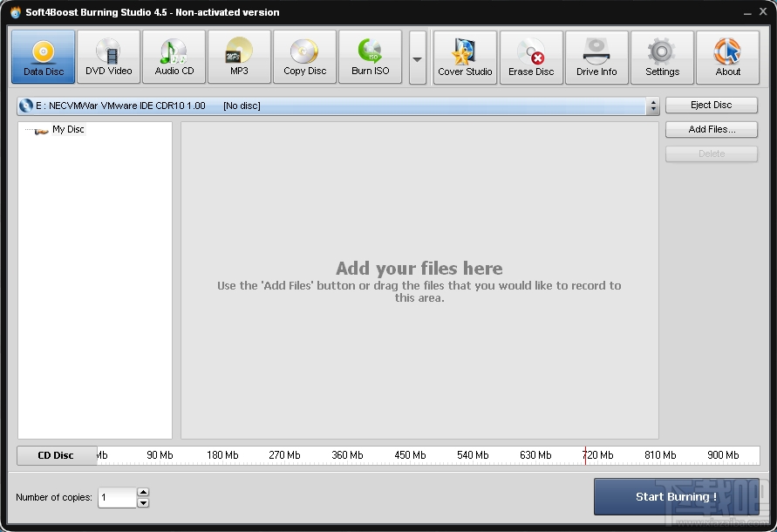This screenshot has width=777, height=532.
Task: Switch to Audio CD burning
Action: pos(174,57)
